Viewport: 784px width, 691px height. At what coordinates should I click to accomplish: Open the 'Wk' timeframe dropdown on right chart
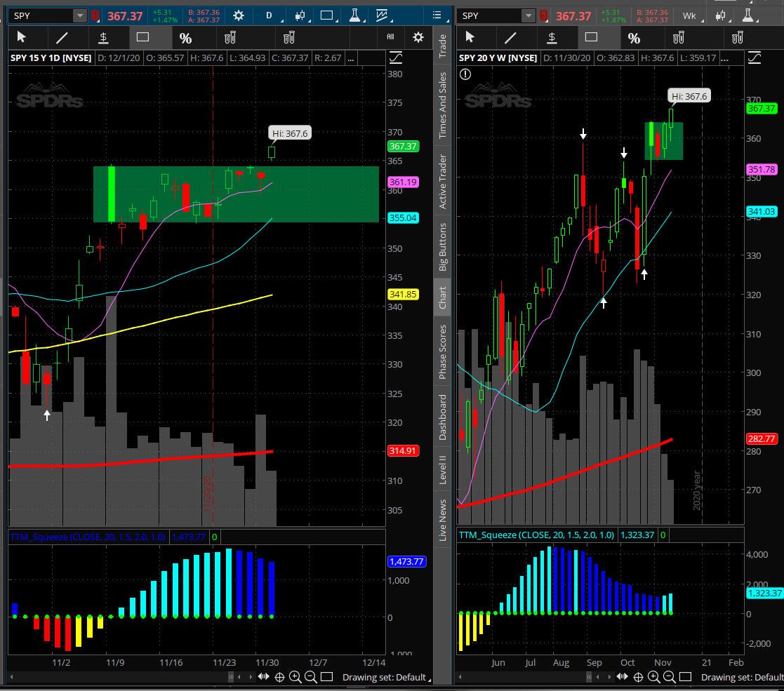coord(690,15)
